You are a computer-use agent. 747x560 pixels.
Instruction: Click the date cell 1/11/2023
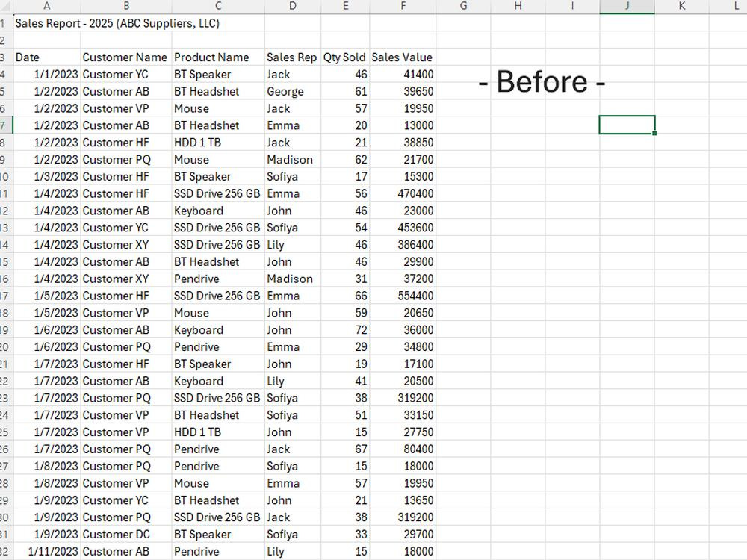pyautogui.click(x=46, y=552)
